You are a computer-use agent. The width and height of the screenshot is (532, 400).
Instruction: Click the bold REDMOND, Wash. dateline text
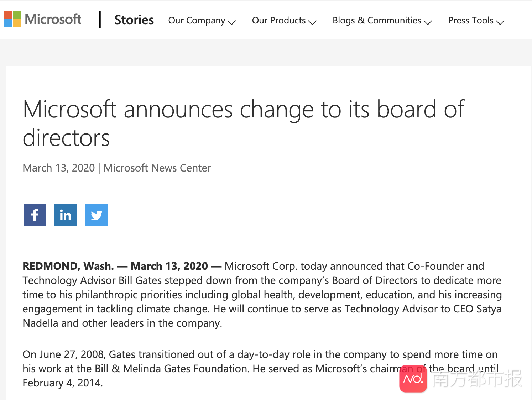pyautogui.click(x=68, y=266)
